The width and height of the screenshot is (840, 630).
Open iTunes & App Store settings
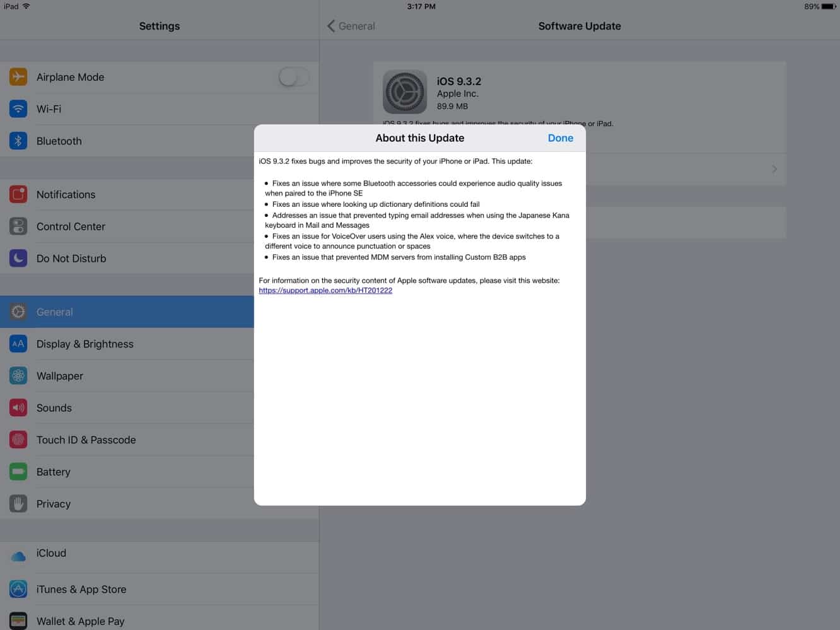click(x=126, y=589)
